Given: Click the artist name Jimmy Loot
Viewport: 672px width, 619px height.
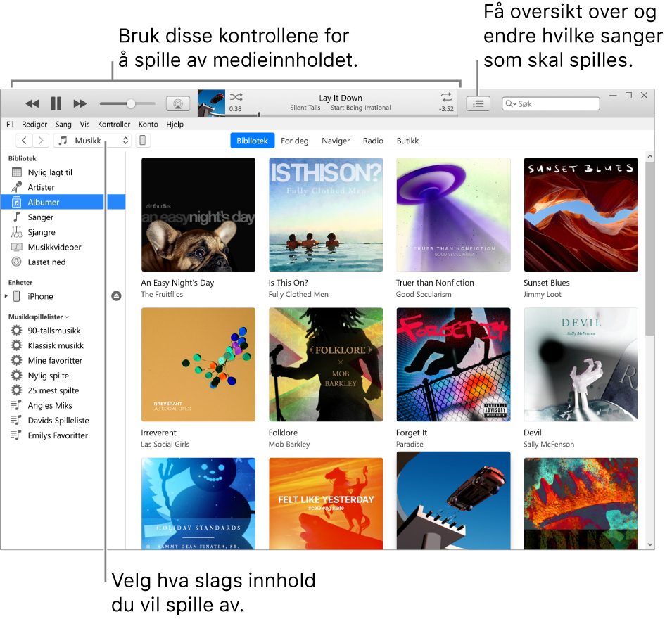Looking at the screenshot, I should tap(542, 294).
